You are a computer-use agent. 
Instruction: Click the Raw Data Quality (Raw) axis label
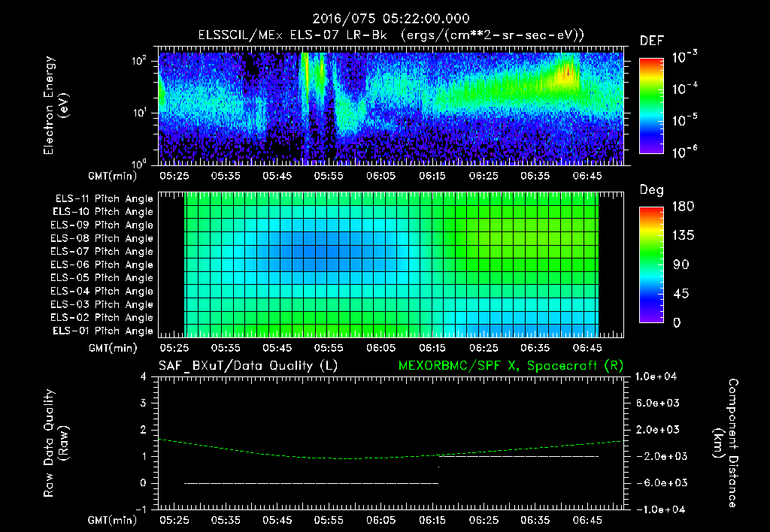(x=55, y=443)
